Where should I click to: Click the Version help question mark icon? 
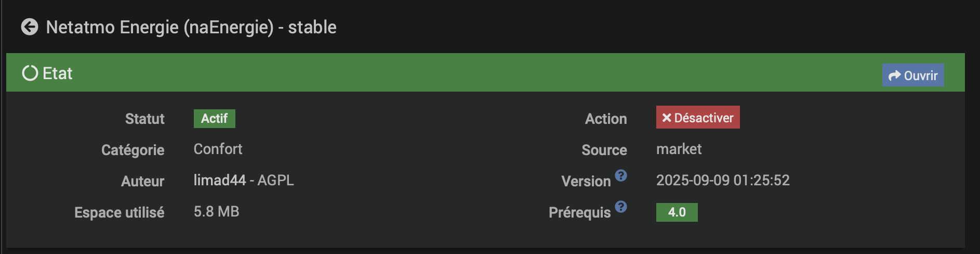pyautogui.click(x=621, y=175)
